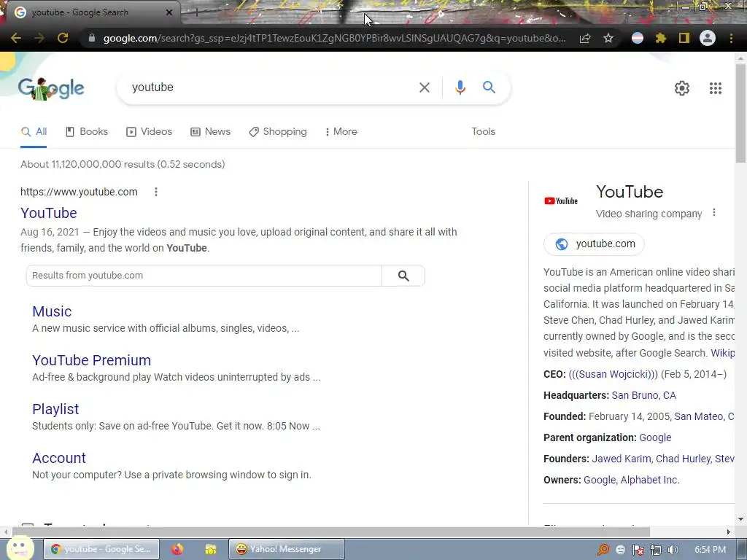Screen dimensions: 747x560
Task: Open the Alphabet Inc. owner link
Action: tap(650, 480)
